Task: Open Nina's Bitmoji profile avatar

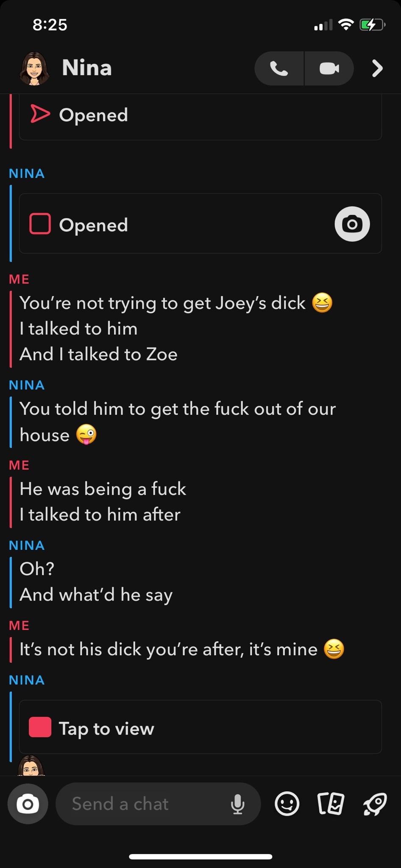Action: [34, 68]
